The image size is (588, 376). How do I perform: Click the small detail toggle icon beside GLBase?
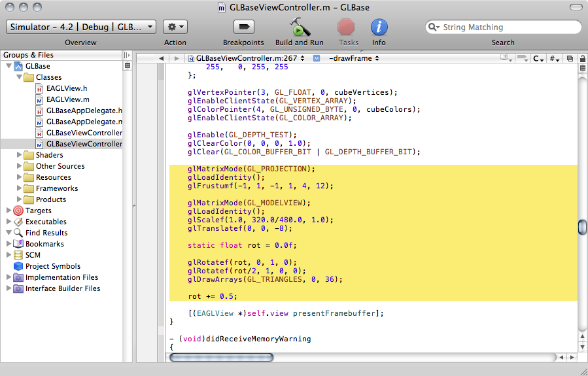tap(128, 66)
